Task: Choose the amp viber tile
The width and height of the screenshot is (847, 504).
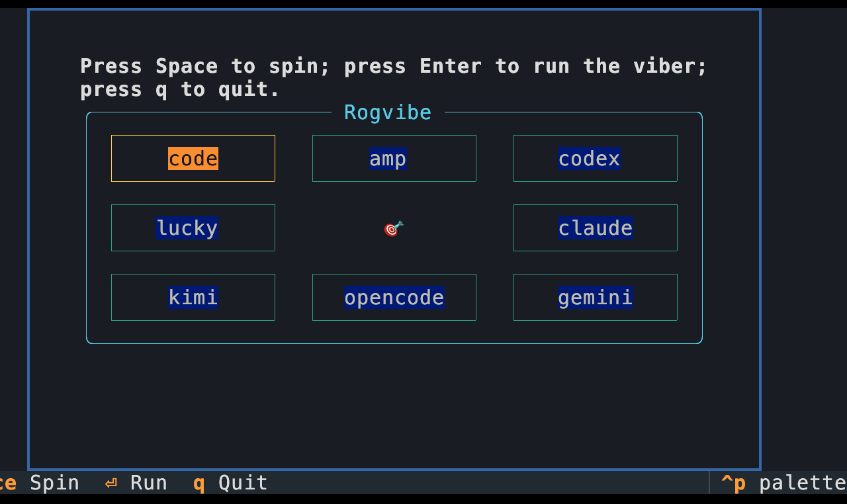Action: point(394,159)
